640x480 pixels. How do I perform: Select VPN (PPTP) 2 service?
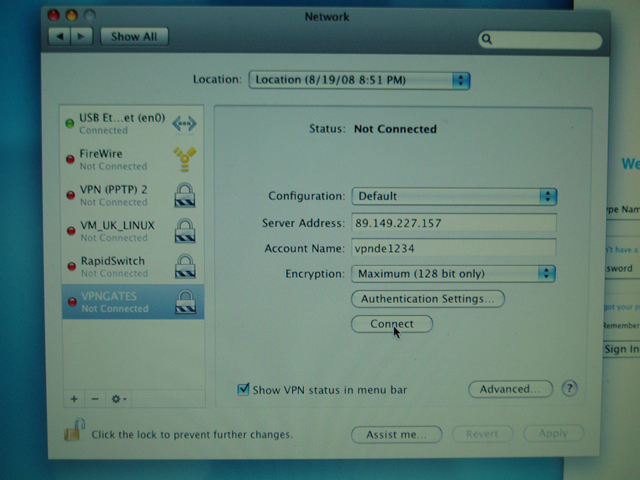click(133, 195)
